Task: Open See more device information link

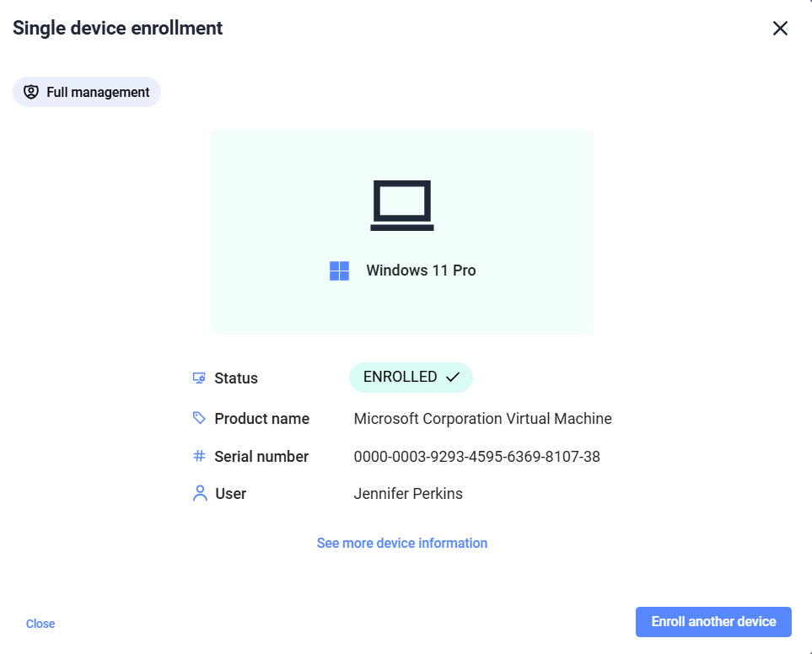Action: click(x=402, y=543)
